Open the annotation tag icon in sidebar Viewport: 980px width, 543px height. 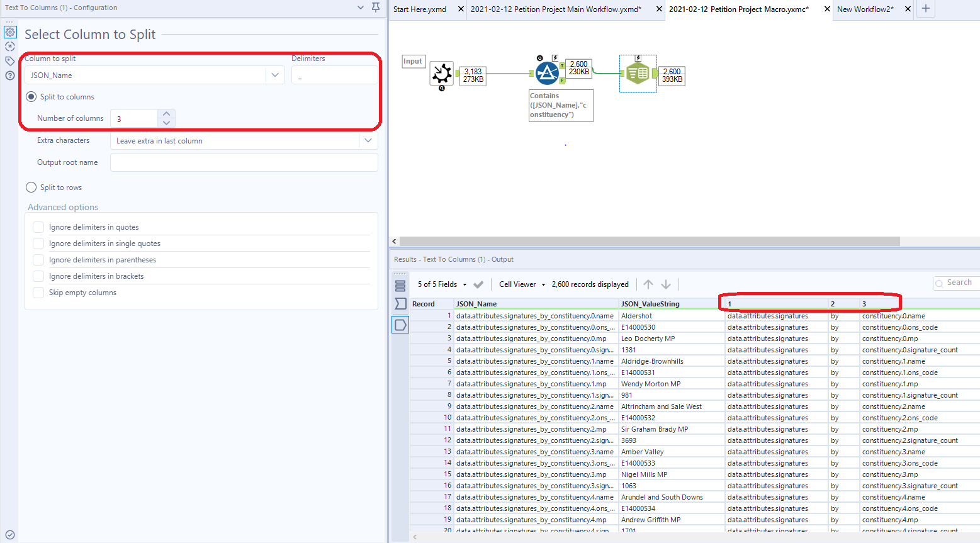tap(9, 61)
